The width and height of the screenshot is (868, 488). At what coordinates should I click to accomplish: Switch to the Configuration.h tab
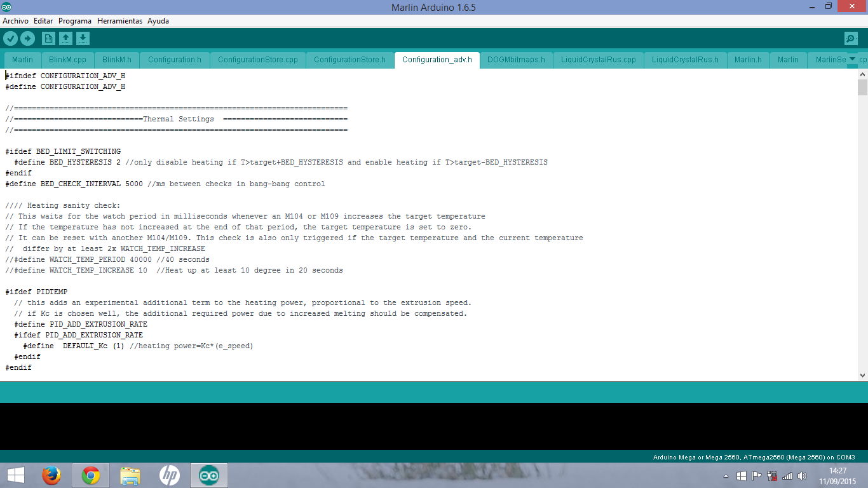175,60
